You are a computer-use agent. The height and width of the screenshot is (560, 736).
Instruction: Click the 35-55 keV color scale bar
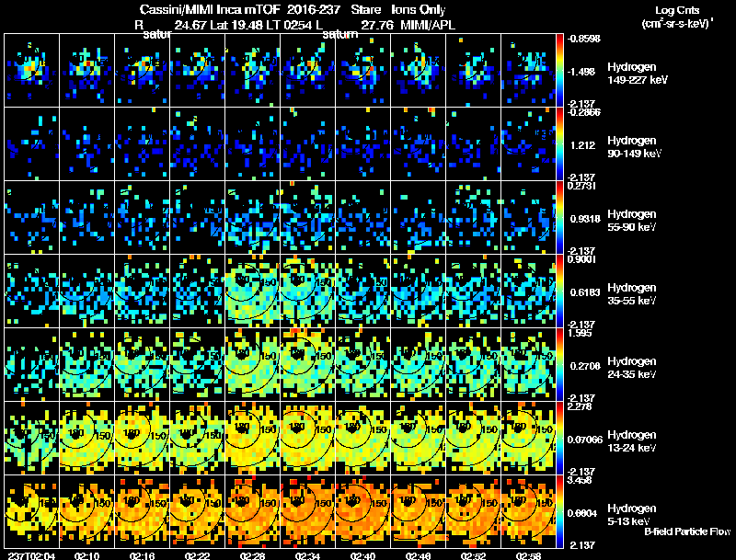(561, 291)
